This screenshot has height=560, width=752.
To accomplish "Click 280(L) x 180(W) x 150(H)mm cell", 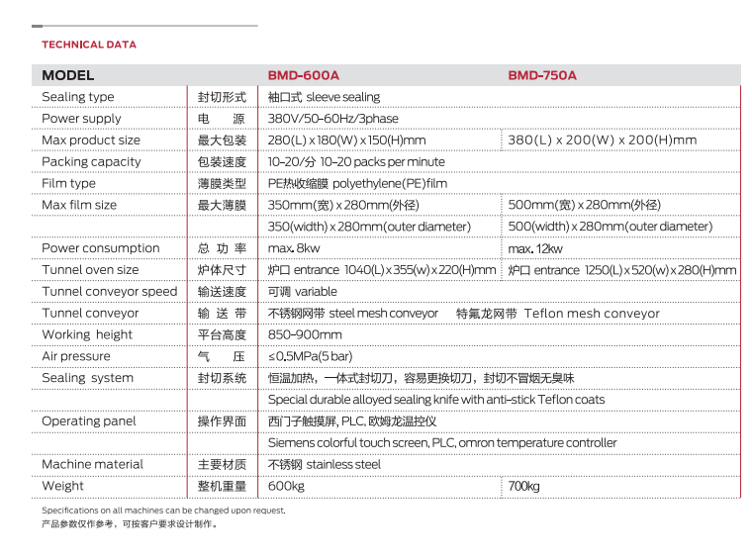I will pos(346,140).
